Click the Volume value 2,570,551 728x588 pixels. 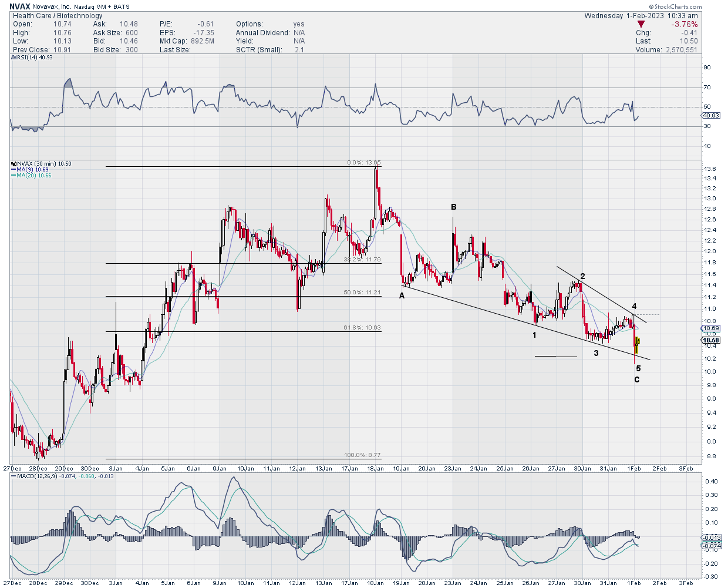click(x=682, y=50)
